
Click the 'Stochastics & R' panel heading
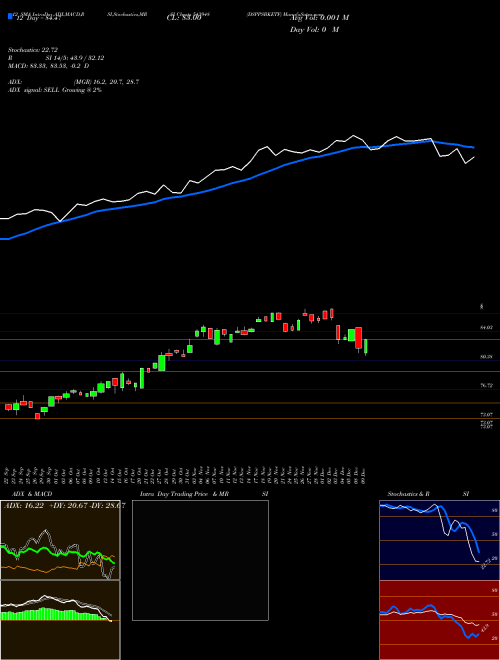[x=409, y=494]
